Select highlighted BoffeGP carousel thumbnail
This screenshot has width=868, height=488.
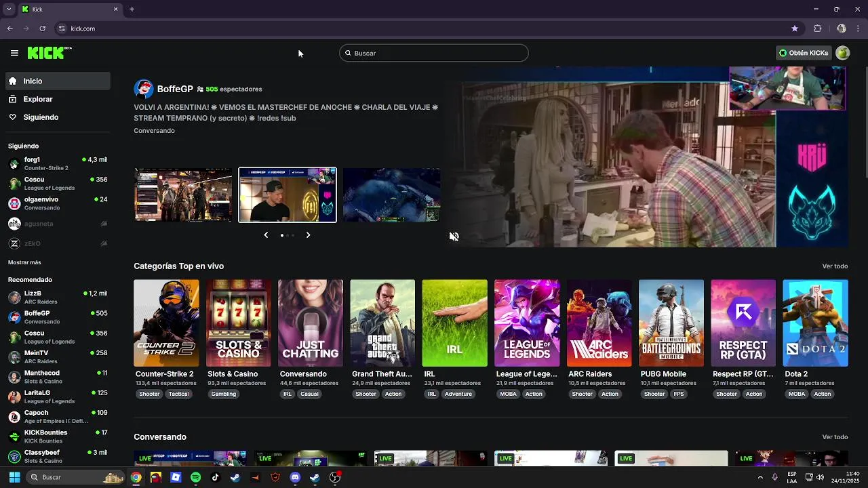(288, 195)
